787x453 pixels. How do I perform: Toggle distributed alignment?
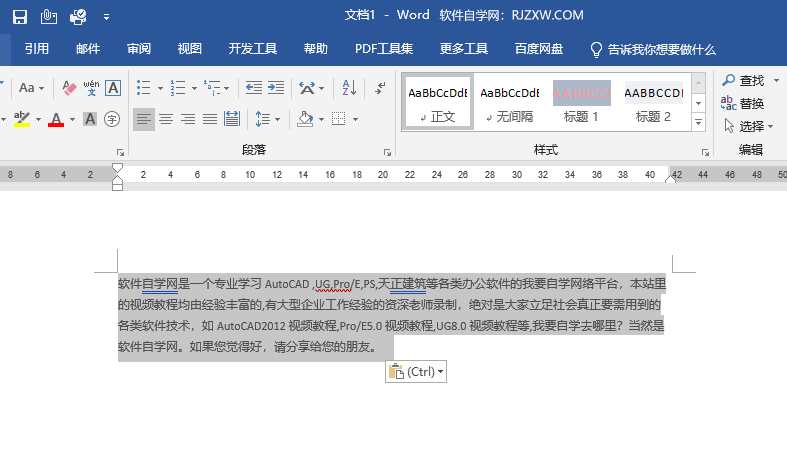232,119
